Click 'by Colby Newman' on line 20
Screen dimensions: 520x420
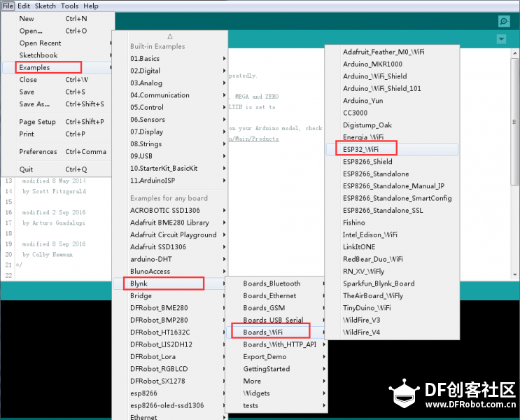tap(48, 255)
